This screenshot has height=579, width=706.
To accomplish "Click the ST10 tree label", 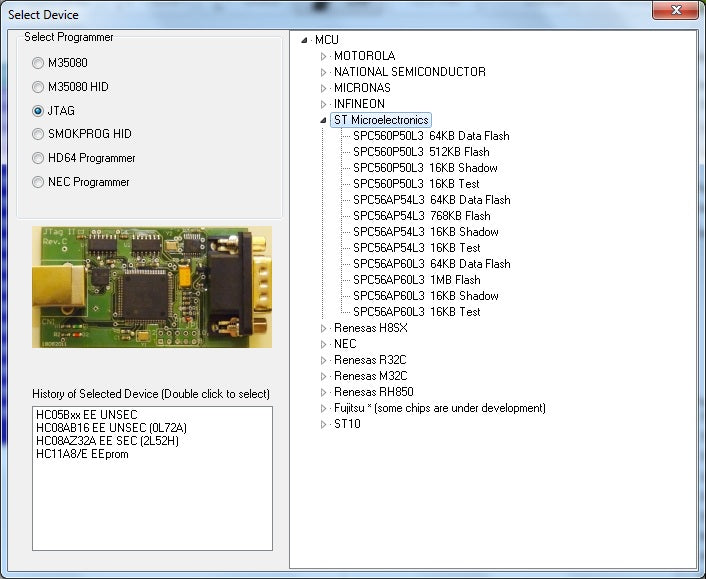I will [x=347, y=424].
